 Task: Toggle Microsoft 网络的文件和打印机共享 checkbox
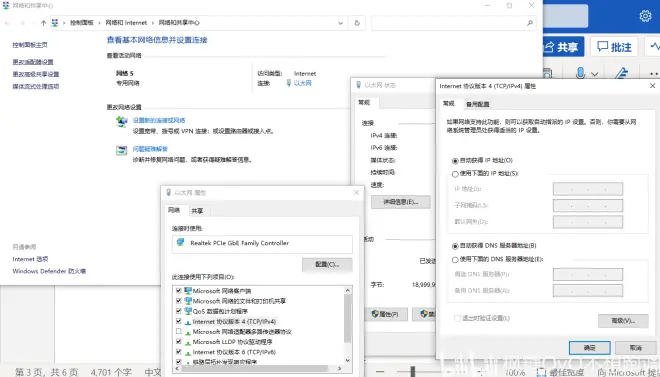point(178,301)
